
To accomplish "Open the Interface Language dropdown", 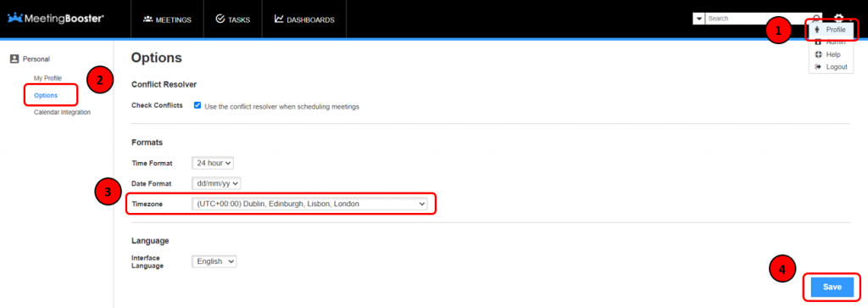I will pos(214,261).
